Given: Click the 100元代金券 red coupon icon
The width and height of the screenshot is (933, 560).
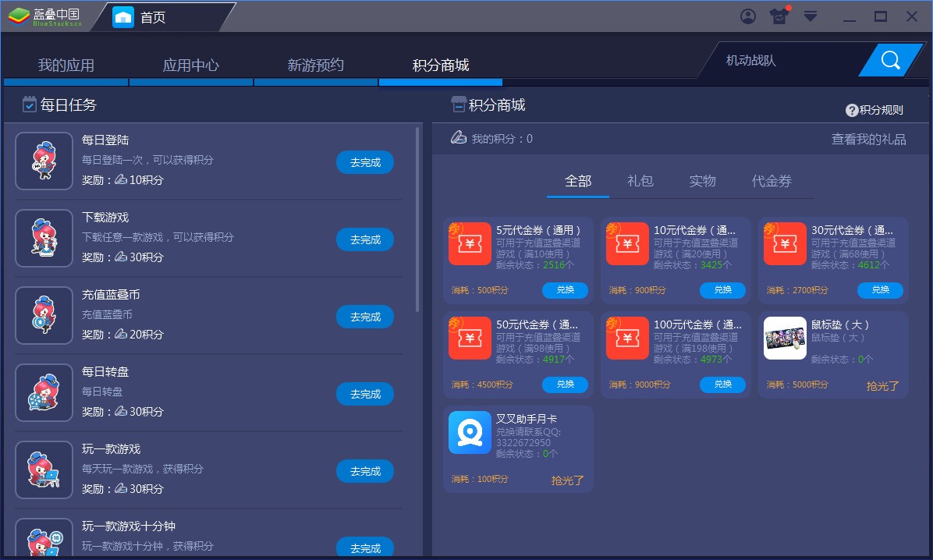Looking at the screenshot, I should 627,338.
